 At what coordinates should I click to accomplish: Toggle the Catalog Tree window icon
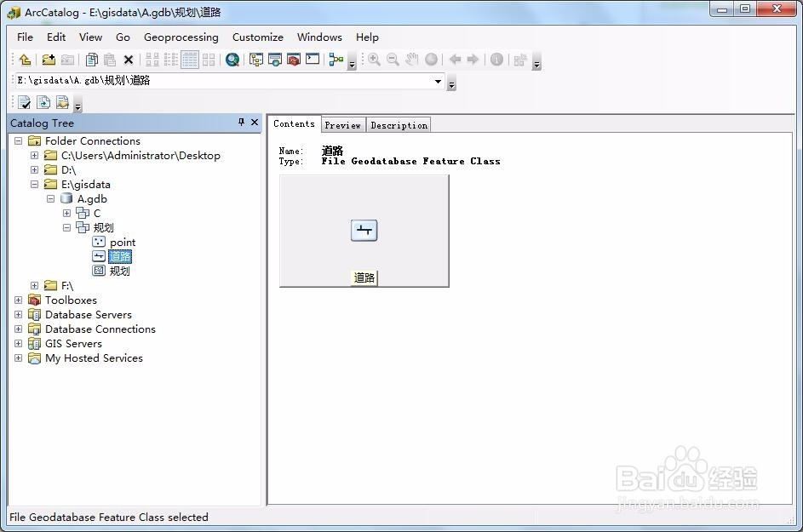click(x=256, y=60)
